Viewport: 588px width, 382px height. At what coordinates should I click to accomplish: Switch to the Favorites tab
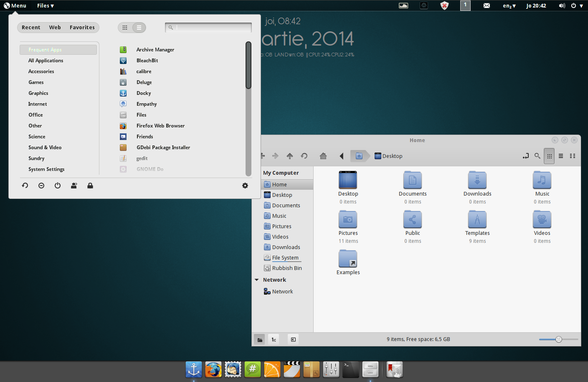82,28
